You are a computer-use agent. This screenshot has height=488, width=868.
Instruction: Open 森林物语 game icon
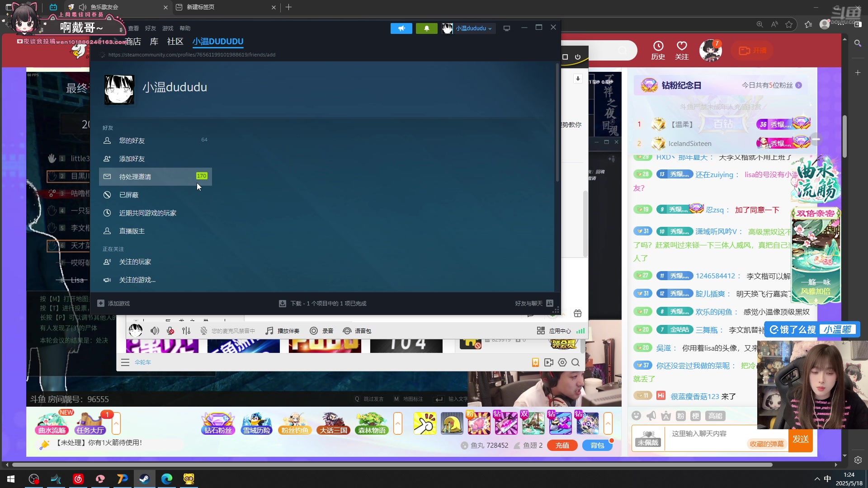(372, 423)
